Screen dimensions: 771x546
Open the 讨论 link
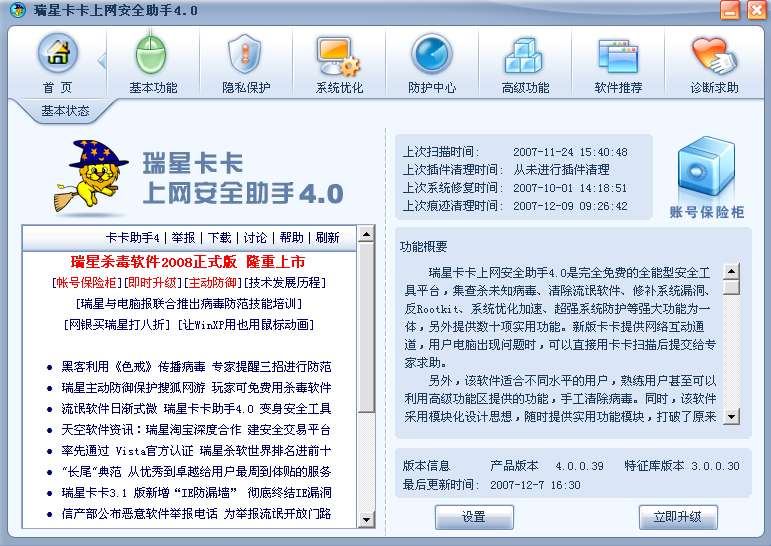click(x=255, y=238)
